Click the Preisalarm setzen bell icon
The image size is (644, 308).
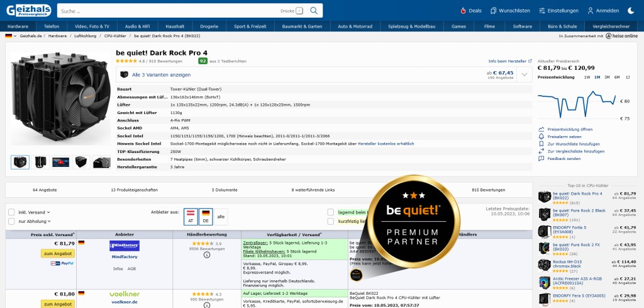click(x=541, y=137)
